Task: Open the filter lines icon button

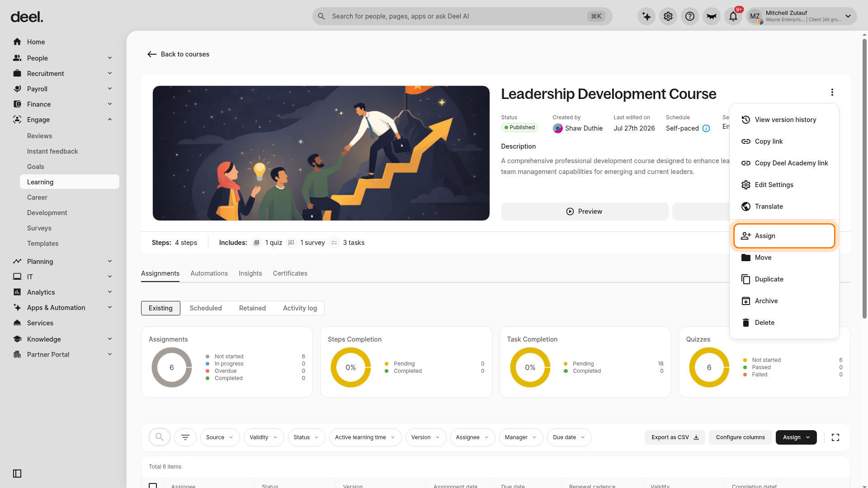Action: coord(185,437)
